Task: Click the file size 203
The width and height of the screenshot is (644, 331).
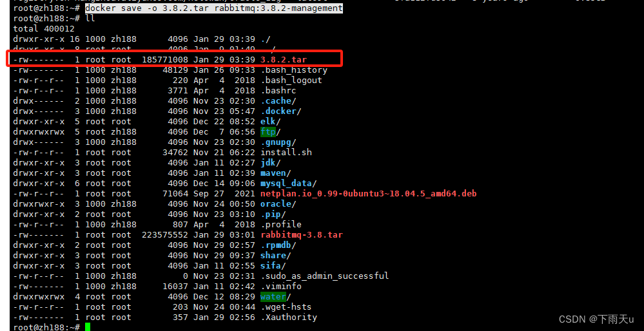Action: (x=181, y=307)
